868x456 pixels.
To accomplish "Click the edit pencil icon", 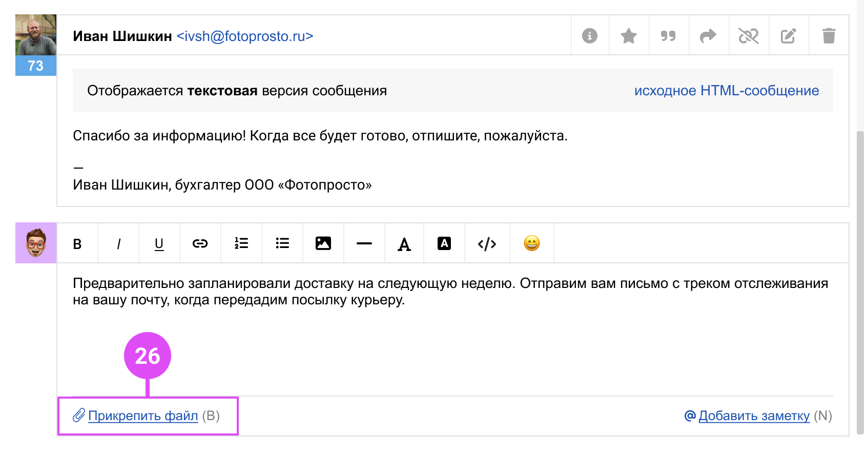I will click(x=788, y=36).
